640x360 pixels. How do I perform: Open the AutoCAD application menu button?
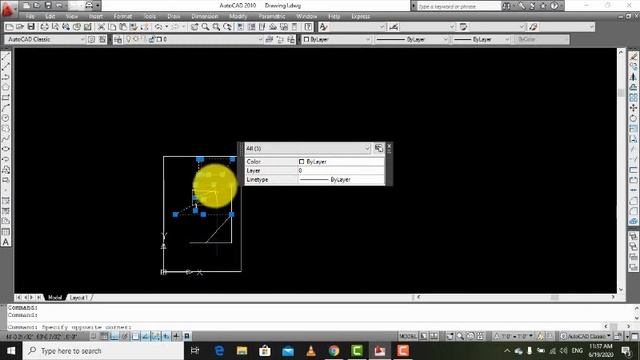8,9
